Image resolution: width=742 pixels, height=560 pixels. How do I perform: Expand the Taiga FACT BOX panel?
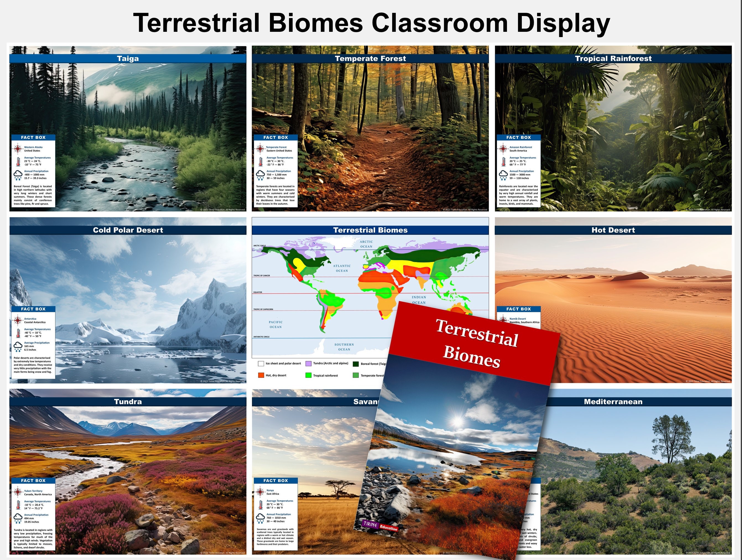[33, 137]
